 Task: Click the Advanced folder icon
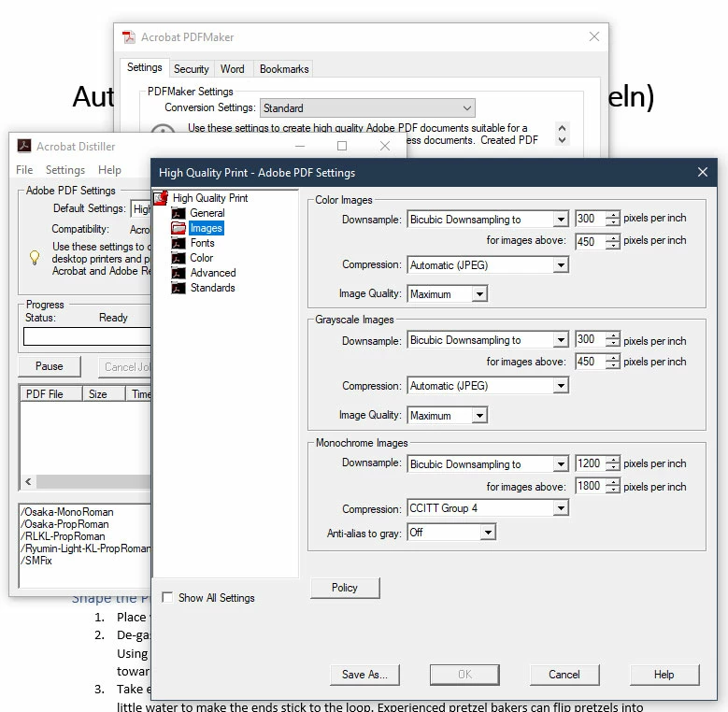[178, 273]
